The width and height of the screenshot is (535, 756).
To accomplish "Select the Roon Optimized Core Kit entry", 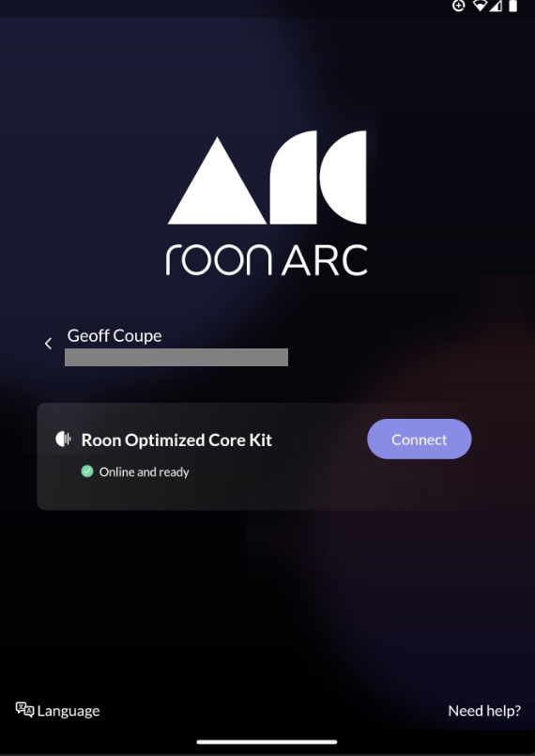I will pyautogui.click(x=254, y=456).
